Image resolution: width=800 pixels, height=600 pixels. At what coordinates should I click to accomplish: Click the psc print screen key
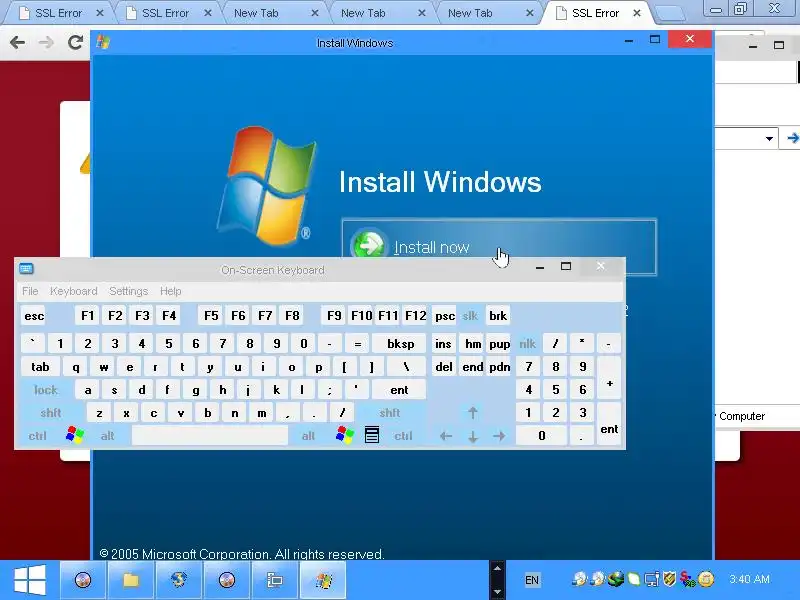click(x=445, y=316)
